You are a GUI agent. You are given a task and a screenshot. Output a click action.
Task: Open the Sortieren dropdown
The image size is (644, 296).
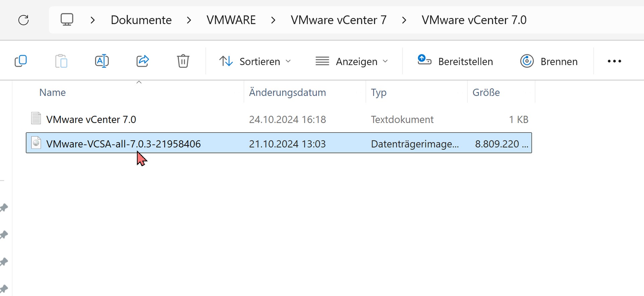255,61
